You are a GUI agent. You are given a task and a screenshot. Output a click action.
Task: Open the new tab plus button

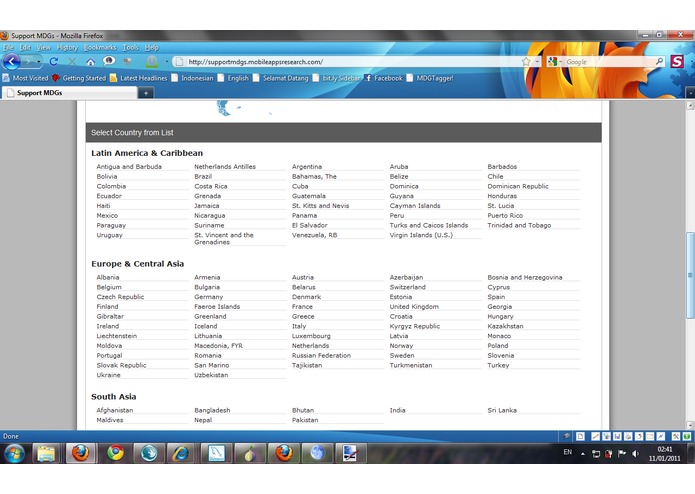pos(146,93)
